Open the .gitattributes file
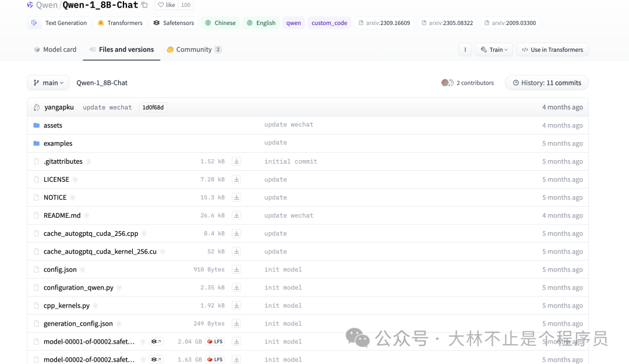 (63, 161)
